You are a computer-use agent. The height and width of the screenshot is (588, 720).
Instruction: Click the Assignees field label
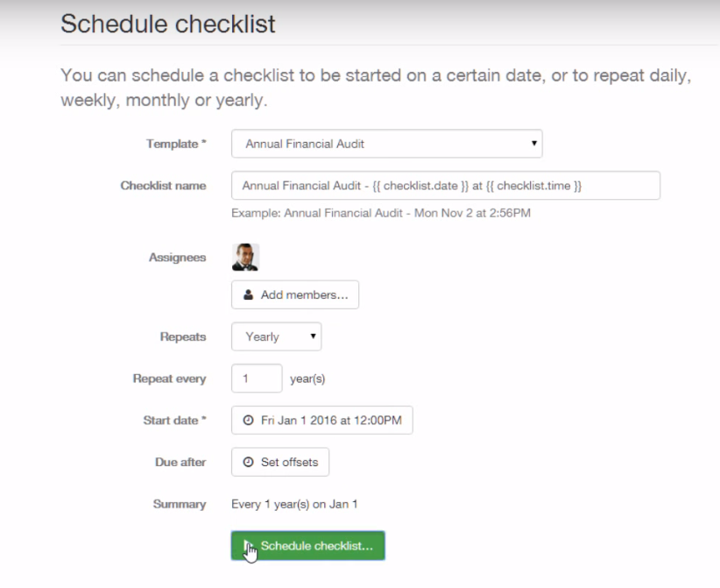(178, 258)
